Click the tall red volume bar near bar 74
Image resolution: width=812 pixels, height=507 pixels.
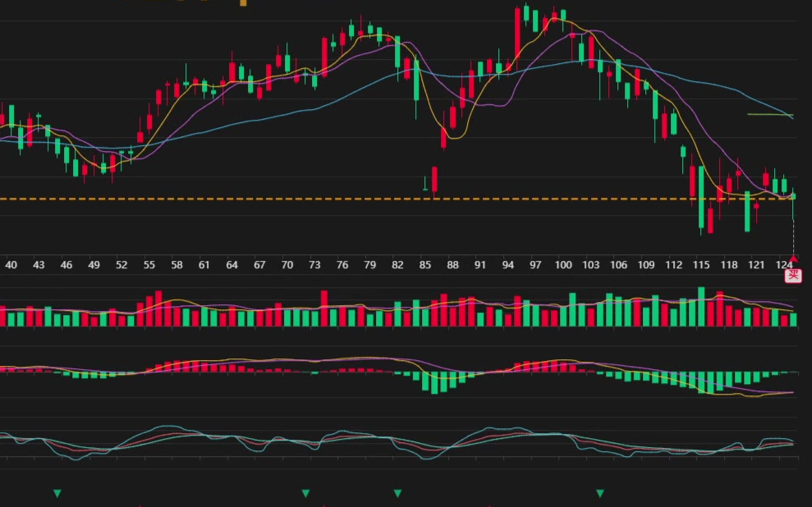pos(324,308)
